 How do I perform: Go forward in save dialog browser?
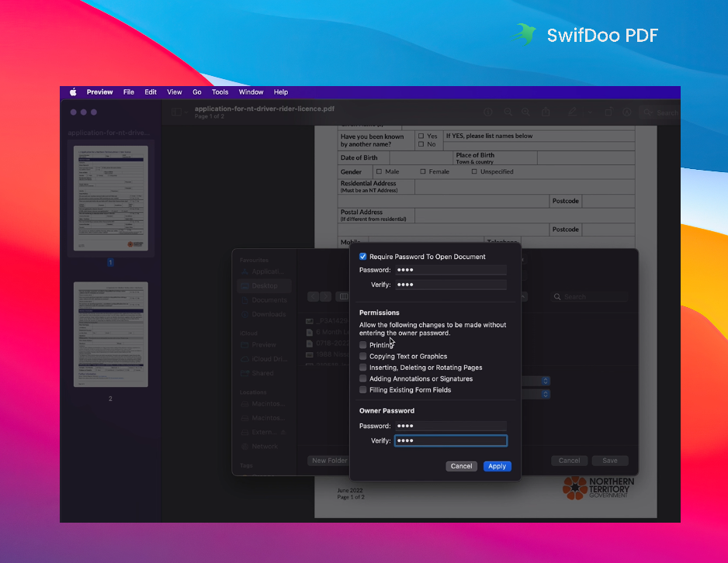(x=326, y=296)
